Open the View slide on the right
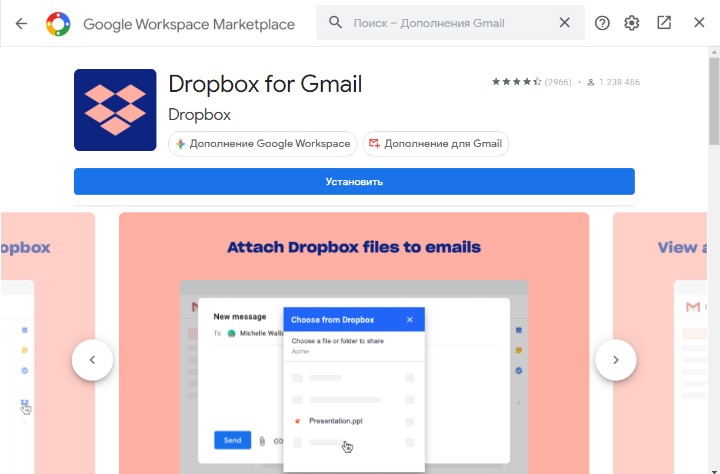The width and height of the screenshot is (720, 474). 660,343
